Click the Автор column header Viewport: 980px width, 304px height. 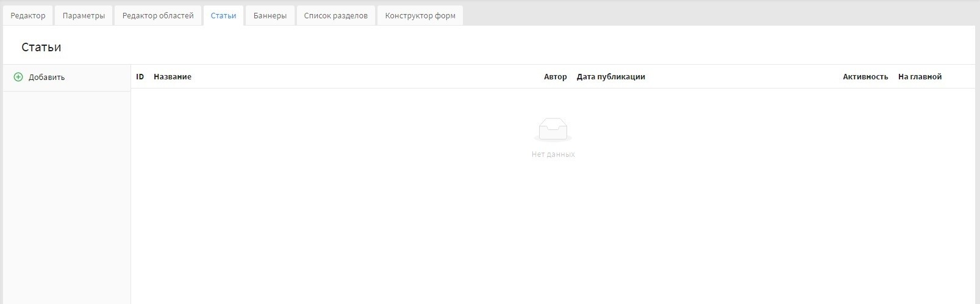(555, 77)
